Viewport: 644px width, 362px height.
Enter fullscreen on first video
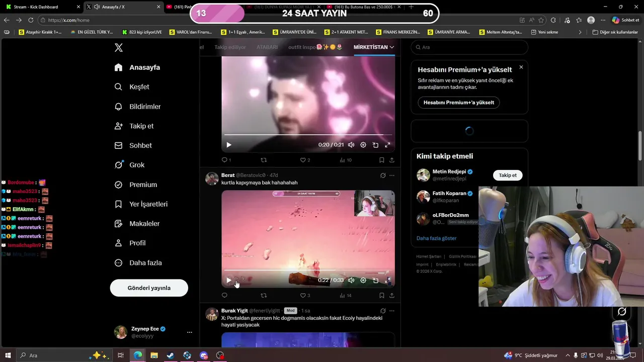387,145
